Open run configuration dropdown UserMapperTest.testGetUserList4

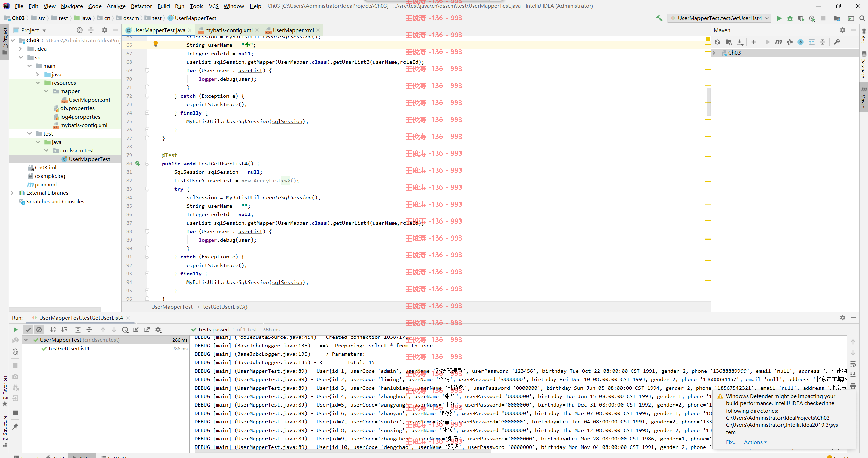tap(719, 18)
